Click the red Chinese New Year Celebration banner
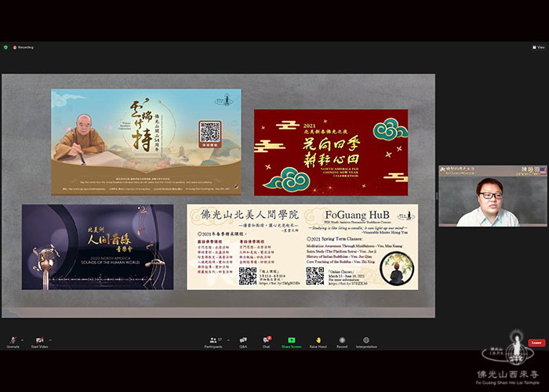Viewport: 549px width, 392px height. [x=331, y=152]
